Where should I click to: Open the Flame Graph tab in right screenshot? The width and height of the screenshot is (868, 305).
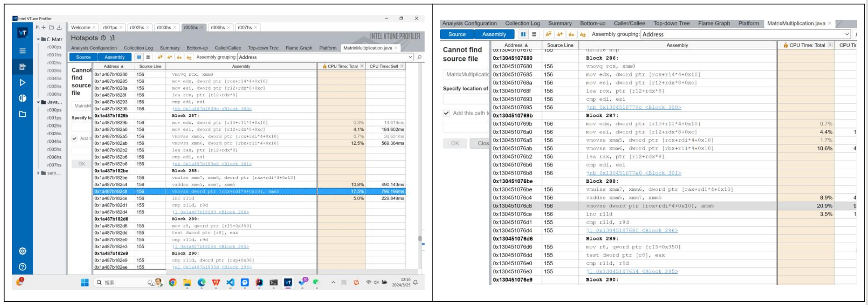click(714, 23)
